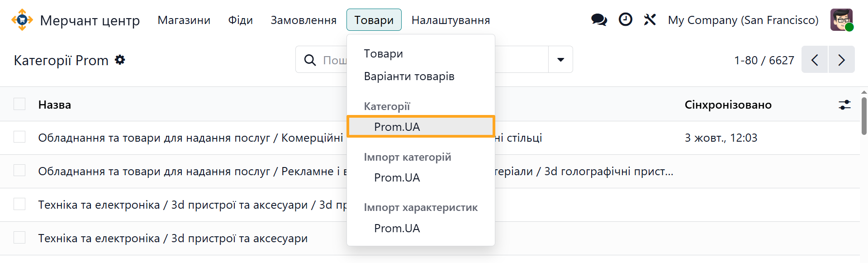Screen dimensions: 868x263
Task: Open the activities clock icon
Action: pos(625,20)
